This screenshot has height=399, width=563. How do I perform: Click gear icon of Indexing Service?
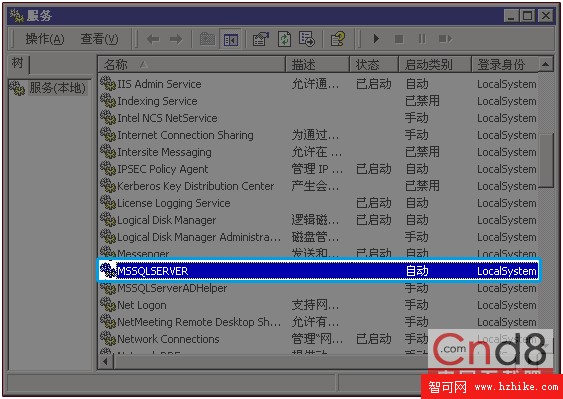[108, 101]
